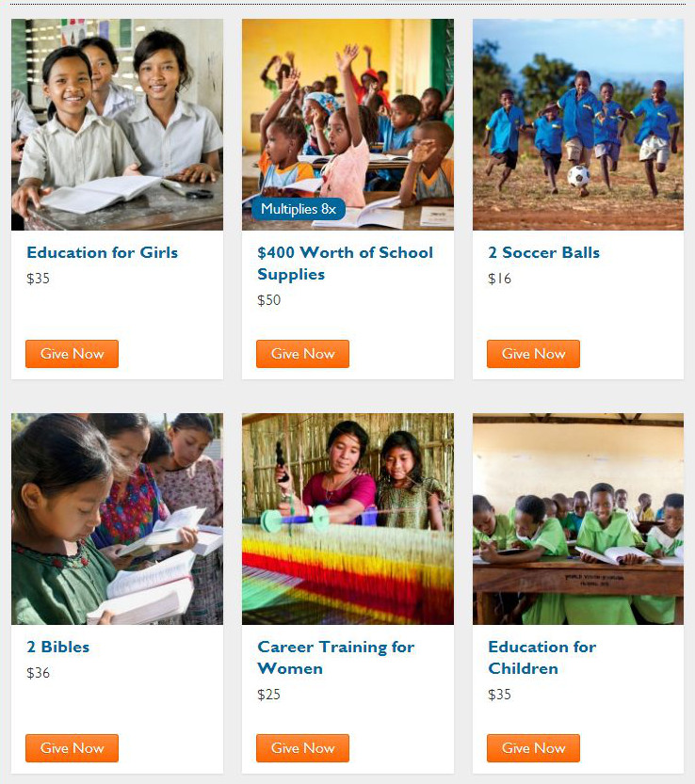This screenshot has height=784, width=695.
Task: Click Give Now under School Supplies
Action: tap(302, 354)
